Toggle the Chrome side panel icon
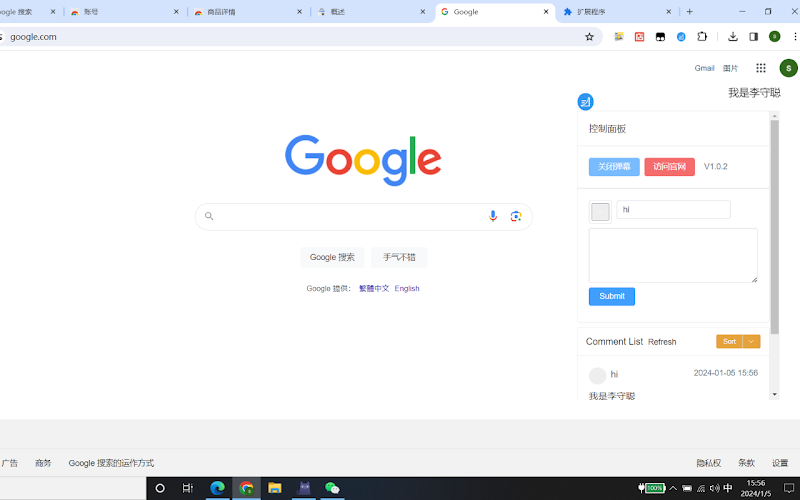Viewport: 800px width, 500px height. 754,37
